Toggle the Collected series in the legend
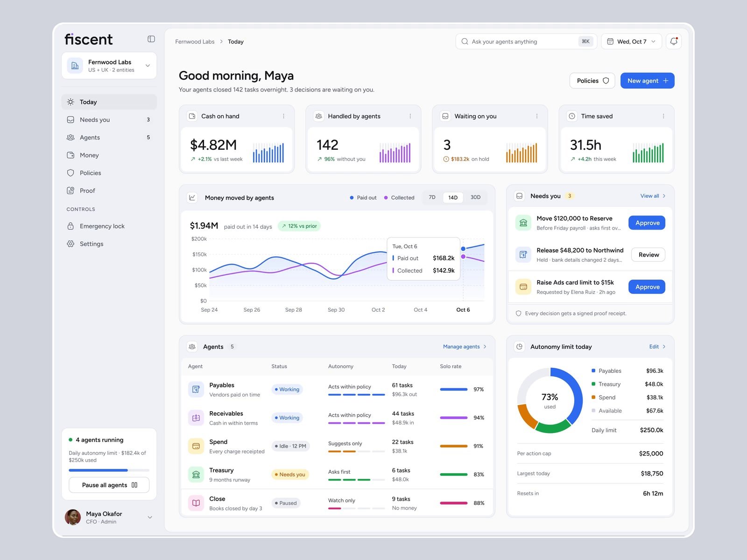Viewport: 747px width, 560px height. tap(399, 198)
